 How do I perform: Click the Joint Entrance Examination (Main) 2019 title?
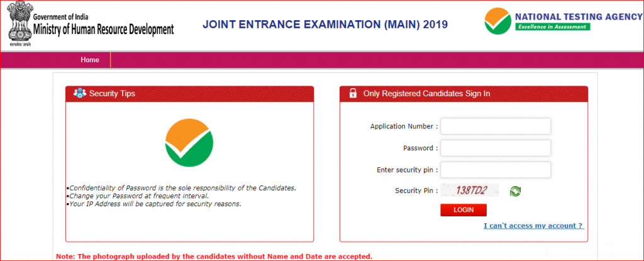point(325,25)
